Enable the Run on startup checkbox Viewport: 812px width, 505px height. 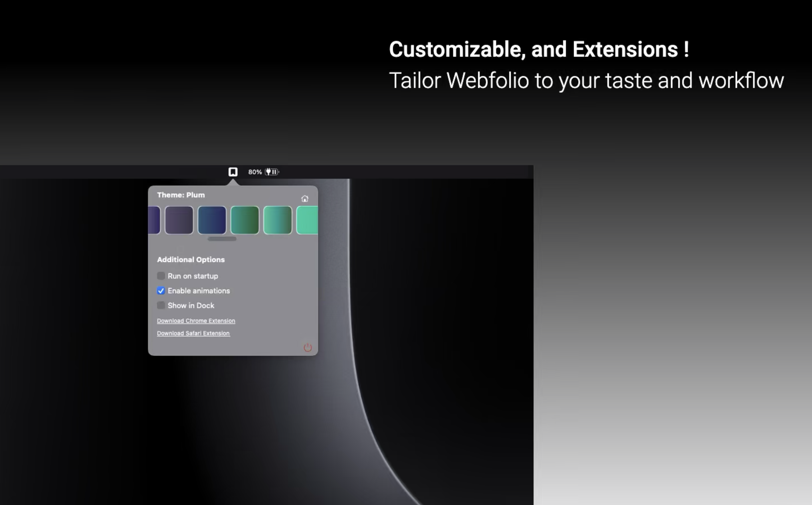click(x=161, y=276)
